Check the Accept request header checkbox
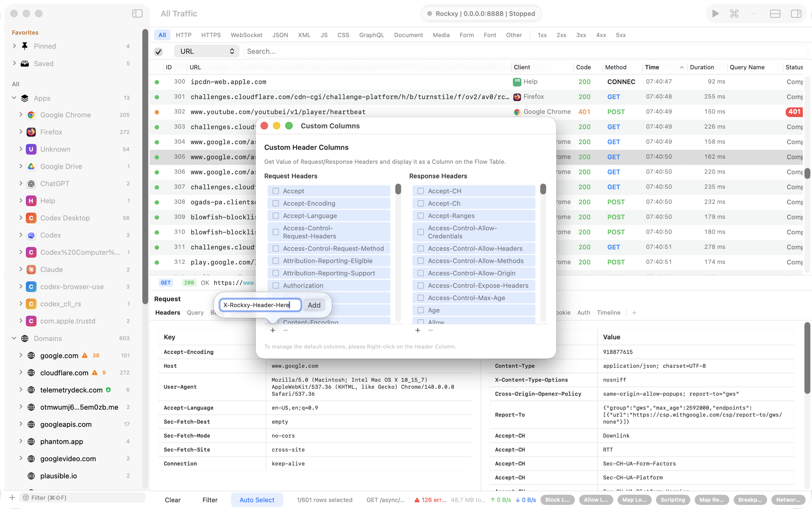 (276, 191)
